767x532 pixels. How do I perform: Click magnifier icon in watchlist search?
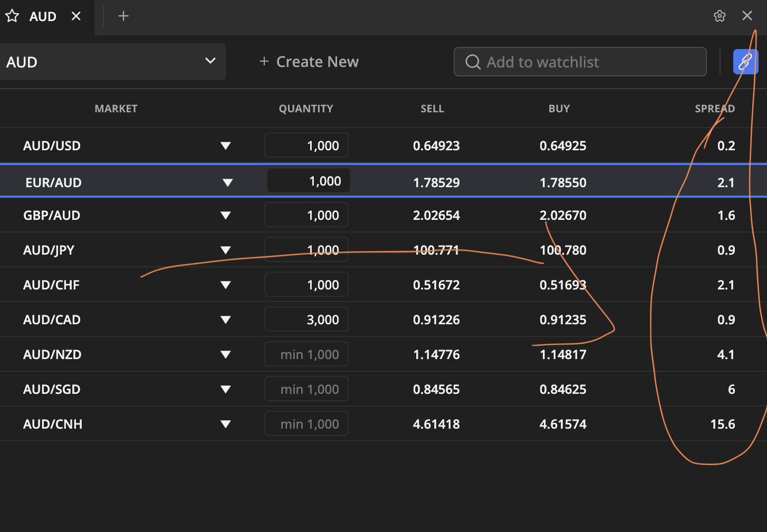click(473, 62)
